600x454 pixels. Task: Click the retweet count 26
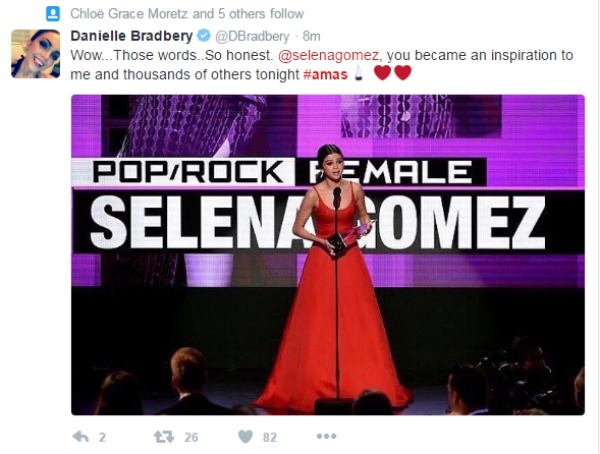click(191, 437)
